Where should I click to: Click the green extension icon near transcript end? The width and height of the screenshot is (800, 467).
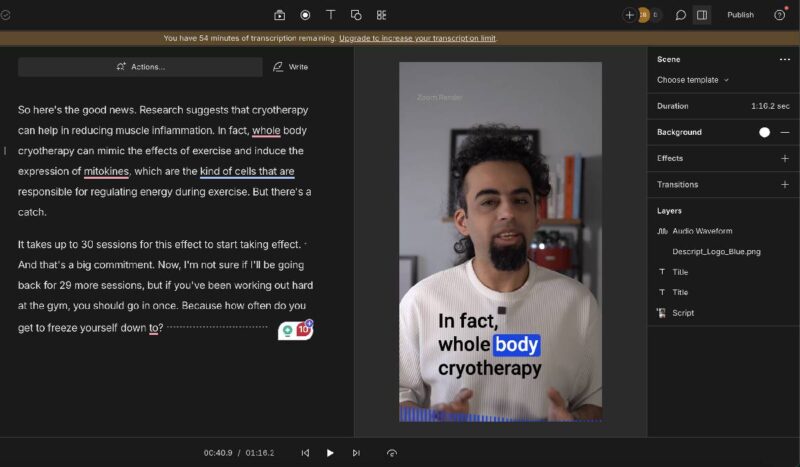288,330
